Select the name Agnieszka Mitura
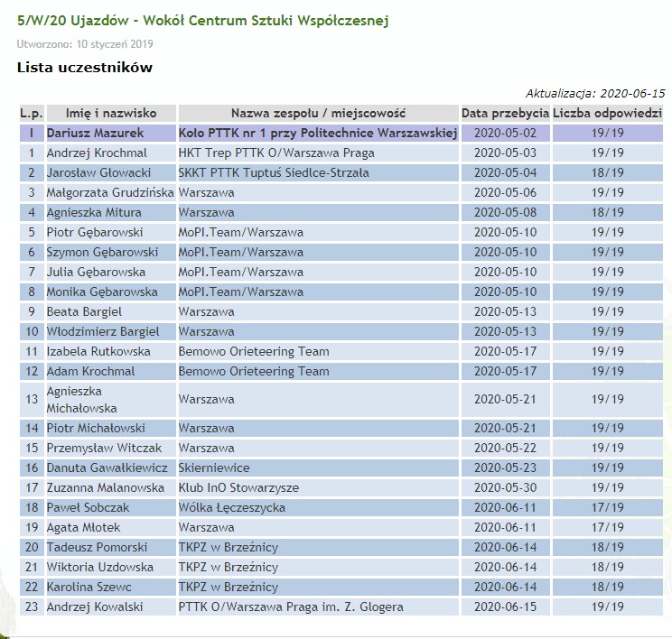672x639 pixels. click(x=94, y=212)
